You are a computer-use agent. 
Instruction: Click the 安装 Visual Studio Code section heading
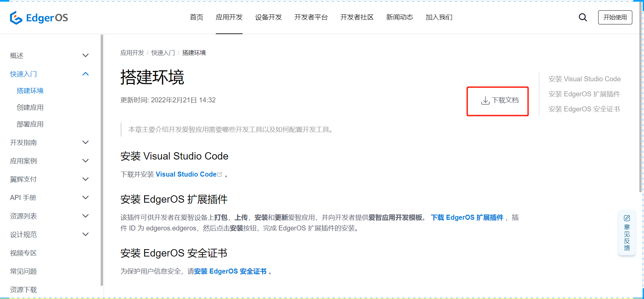[x=174, y=156]
